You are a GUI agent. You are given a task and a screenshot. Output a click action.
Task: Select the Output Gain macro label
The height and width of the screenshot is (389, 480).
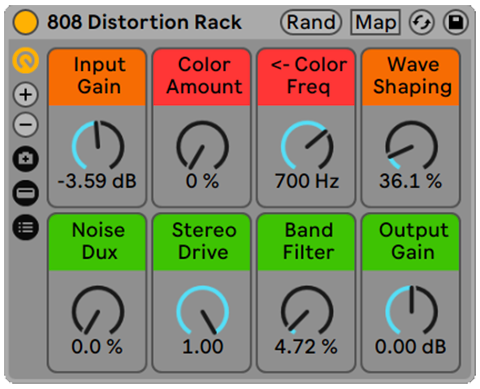click(411, 242)
